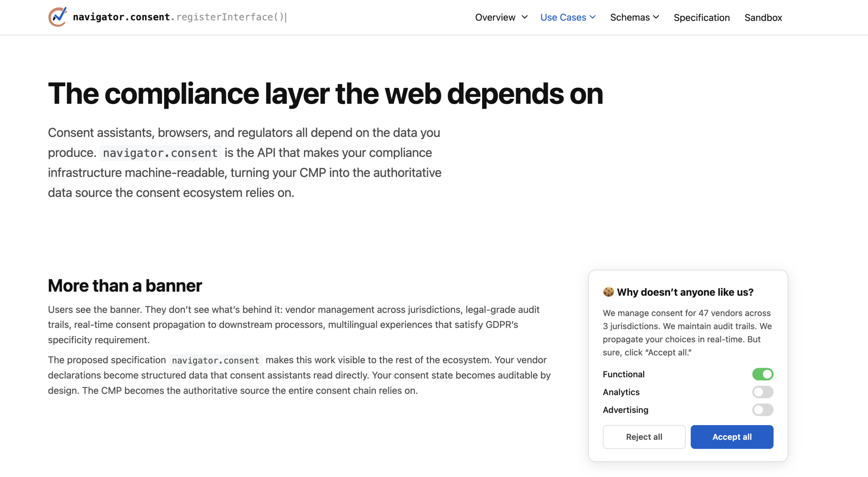Disable the Functional cookies toggle
Screen dimensions: 868x477
click(763, 374)
